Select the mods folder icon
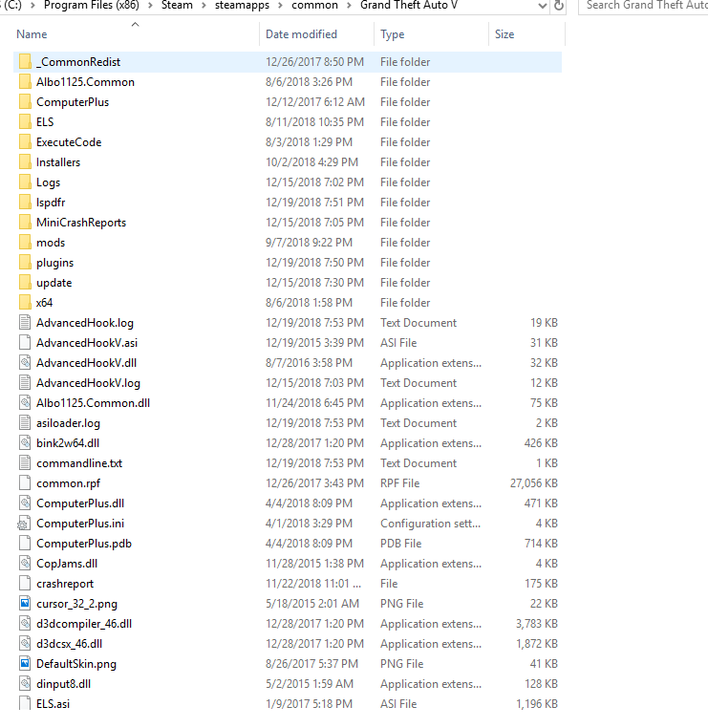The width and height of the screenshot is (708, 728). coord(25,243)
